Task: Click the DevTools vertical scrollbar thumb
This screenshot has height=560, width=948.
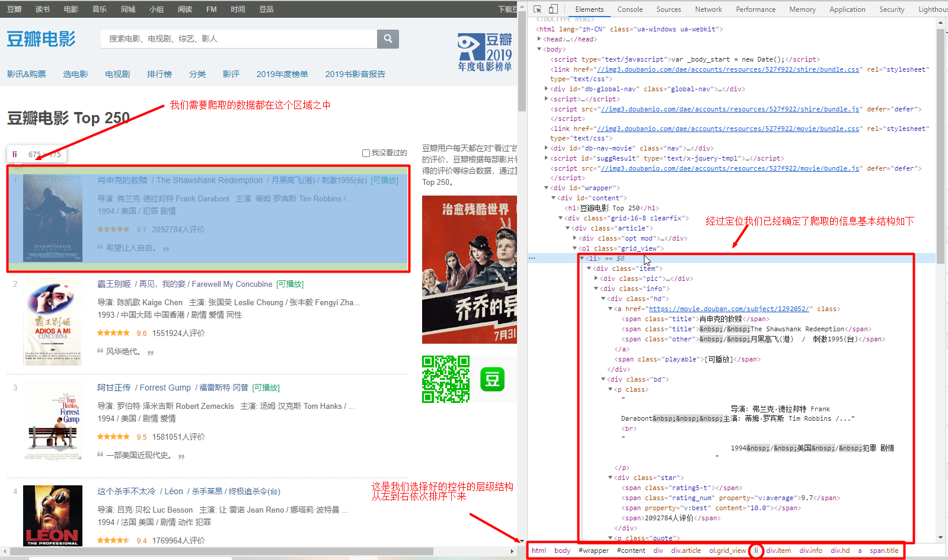Action: [x=940, y=145]
